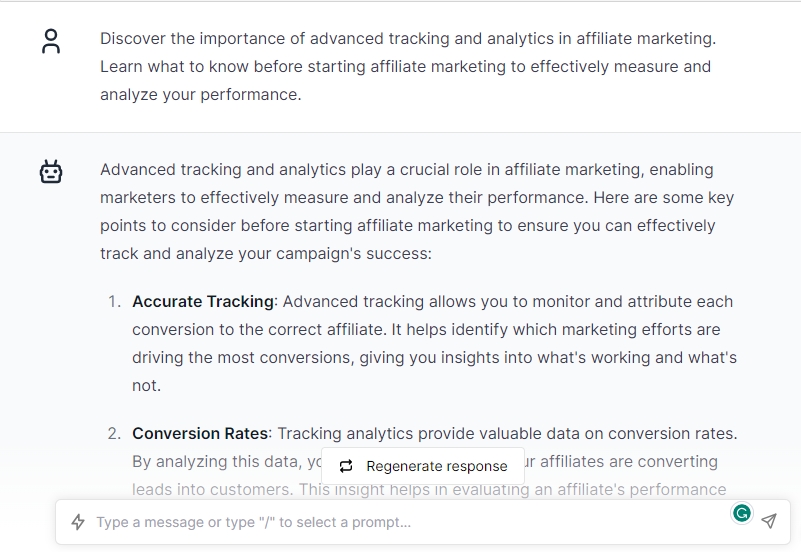Focus the "Type a message" input field
The height and width of the screenshot is (552, 801).
[400, 522]
